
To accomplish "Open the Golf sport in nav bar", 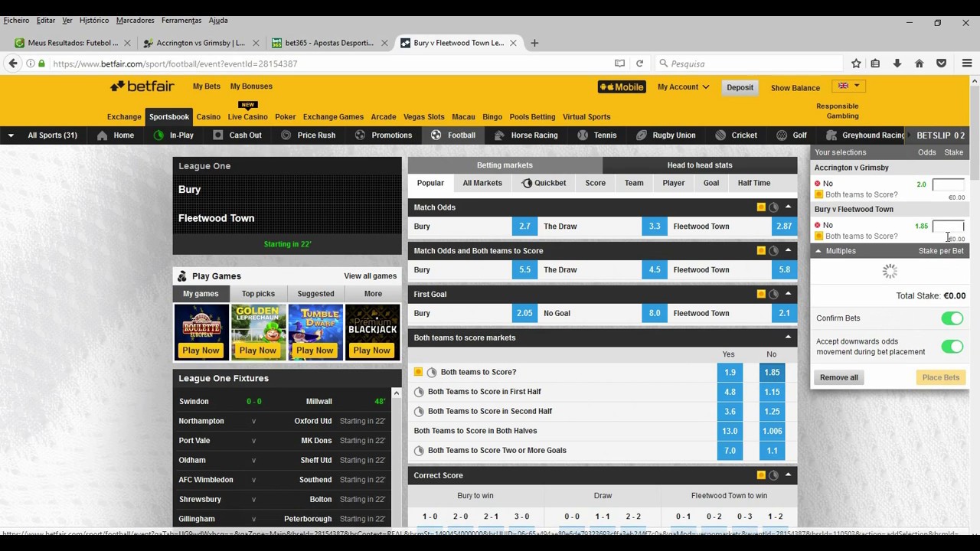I will point(792,135).
